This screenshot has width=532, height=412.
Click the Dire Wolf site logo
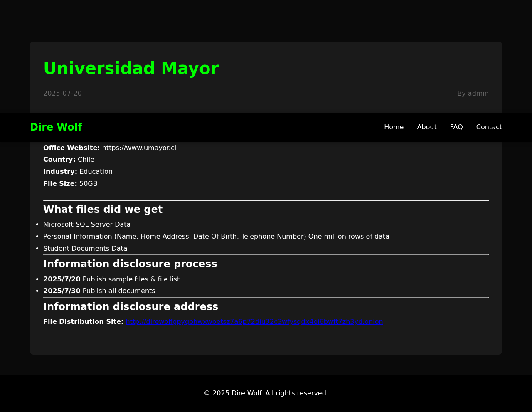56,127
